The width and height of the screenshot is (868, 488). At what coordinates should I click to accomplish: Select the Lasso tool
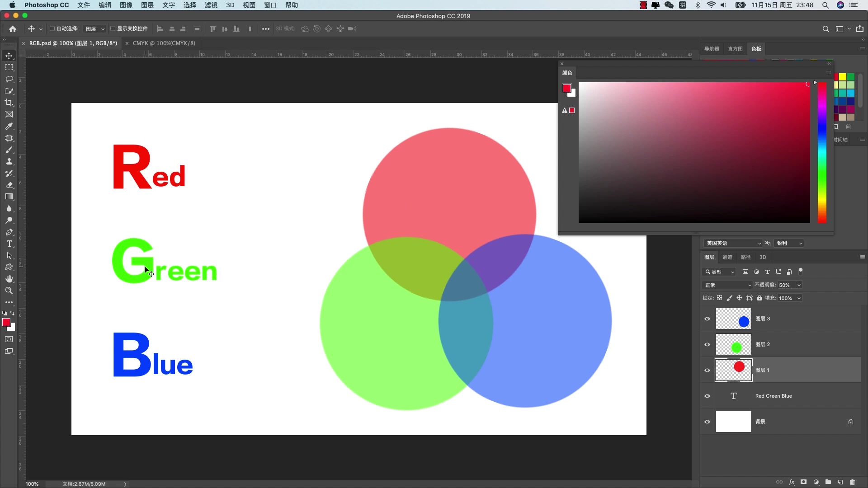(9, 79)
